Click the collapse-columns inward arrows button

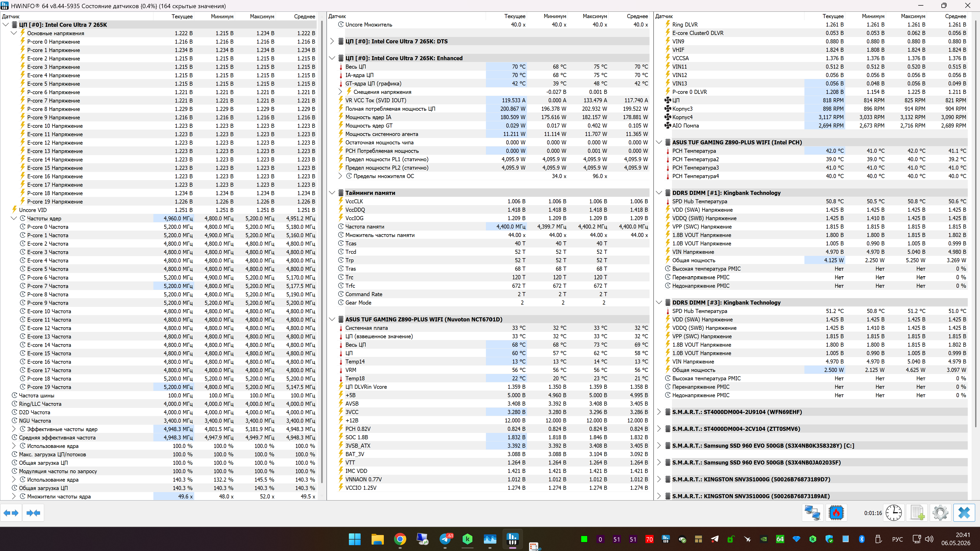coord(33,513)
